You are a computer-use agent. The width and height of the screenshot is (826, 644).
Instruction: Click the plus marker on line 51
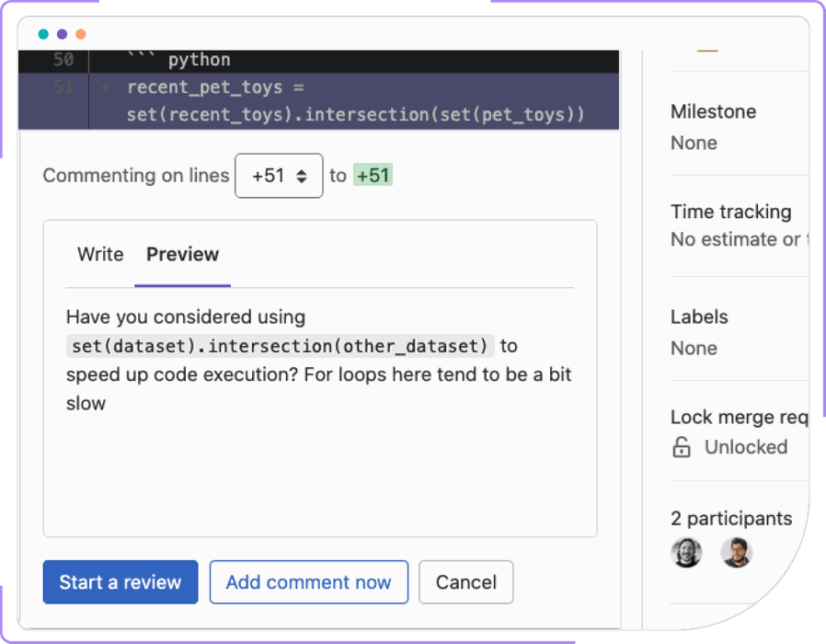pyautogui.click(x=106, y=87)
